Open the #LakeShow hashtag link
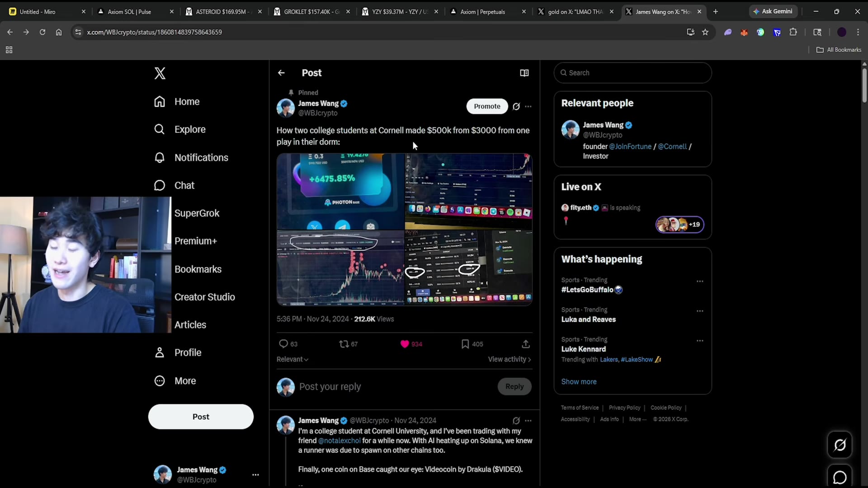The image size is (868, 488). click(637, 360)
